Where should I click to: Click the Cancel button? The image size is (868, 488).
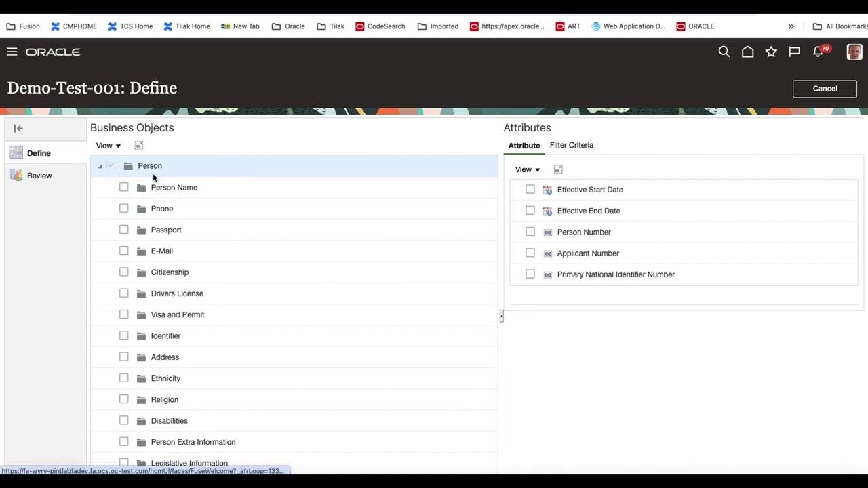coord(825,89)
